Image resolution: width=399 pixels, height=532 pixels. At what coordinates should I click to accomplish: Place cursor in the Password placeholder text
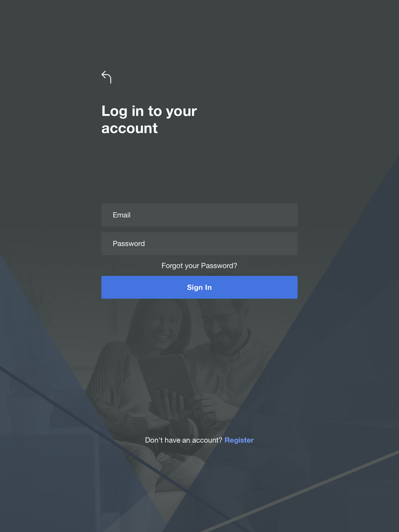[x=128, y=244]
